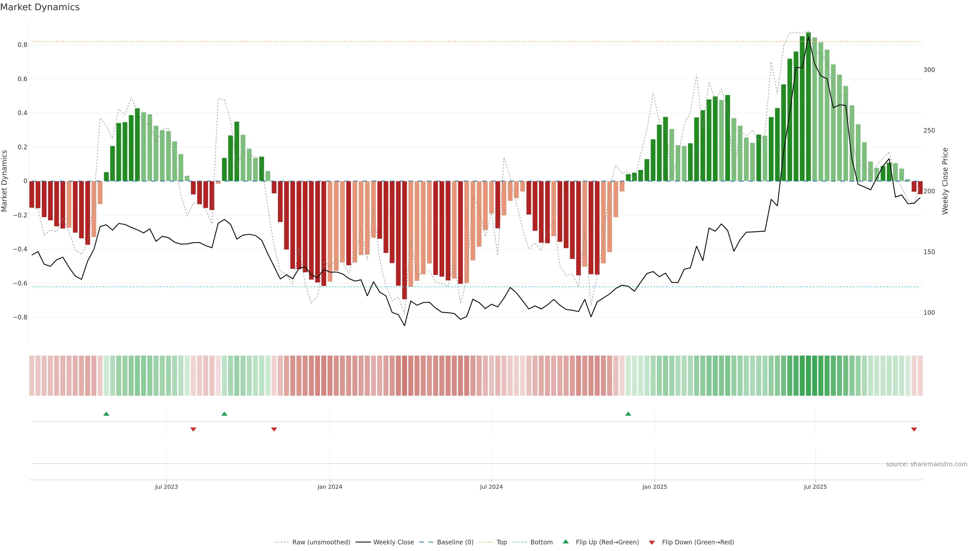Click the Market Dynamics chart title
Image resolution: width=980 pixels, height=551 pixels.
[x=40, y=7]
